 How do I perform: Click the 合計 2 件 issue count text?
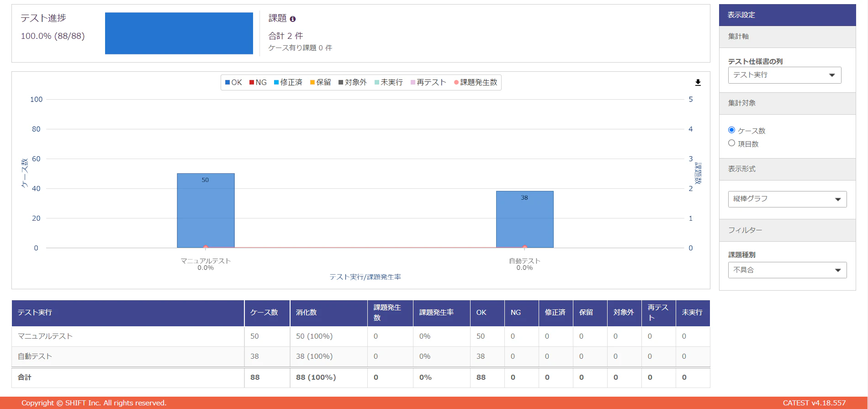pyautogui.click(x=286, y=36)
